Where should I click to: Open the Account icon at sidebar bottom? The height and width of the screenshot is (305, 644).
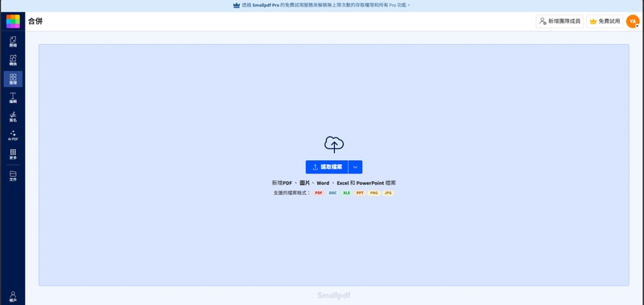[x=13, y=296]
